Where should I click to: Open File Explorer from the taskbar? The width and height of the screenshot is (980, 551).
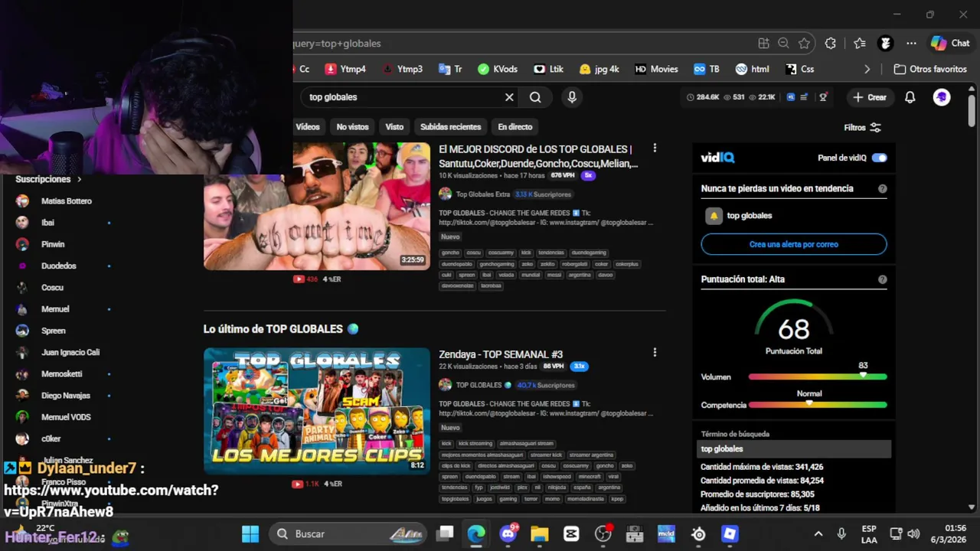pos(540,534)
